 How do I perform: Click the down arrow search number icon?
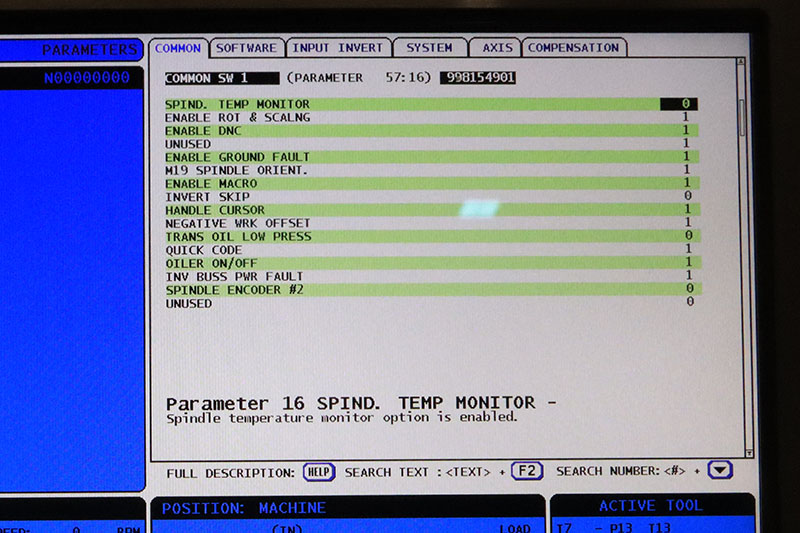tap(720, 470)
